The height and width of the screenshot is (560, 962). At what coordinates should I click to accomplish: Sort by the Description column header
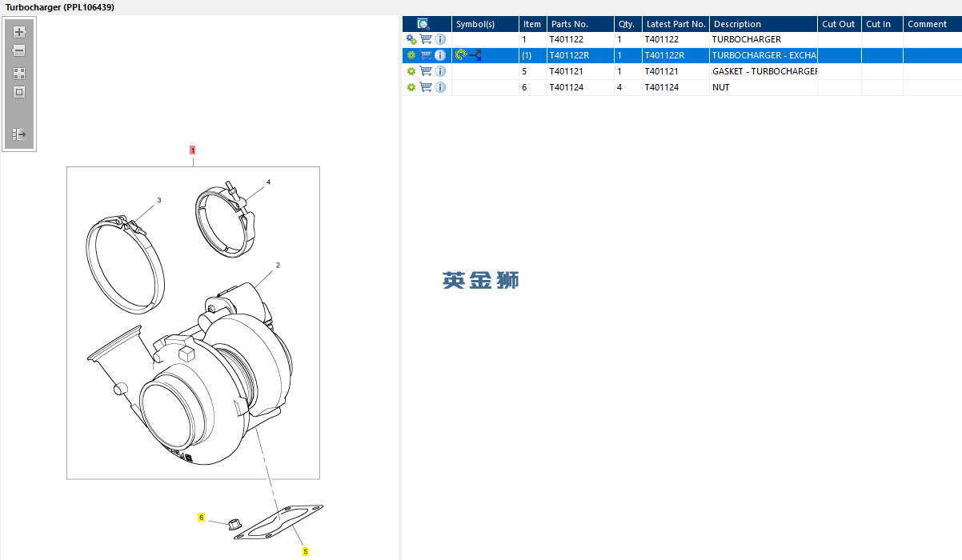click(x=764, y=24)
